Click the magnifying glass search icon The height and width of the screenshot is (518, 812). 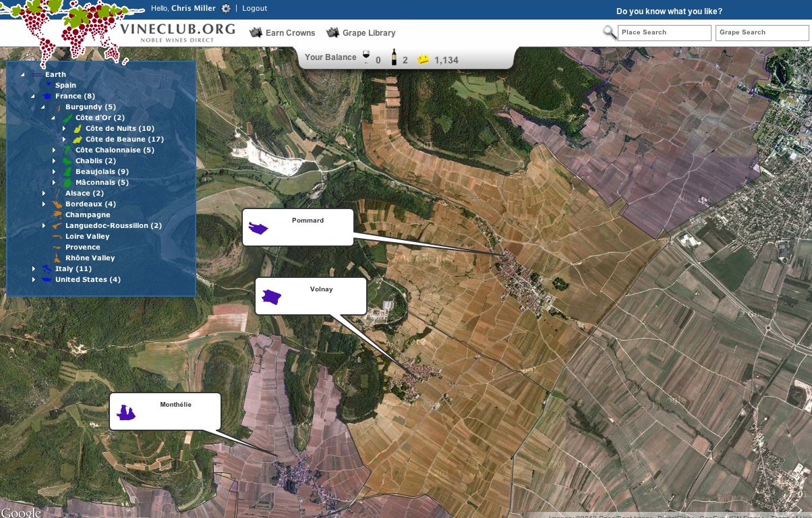point(610,32)
